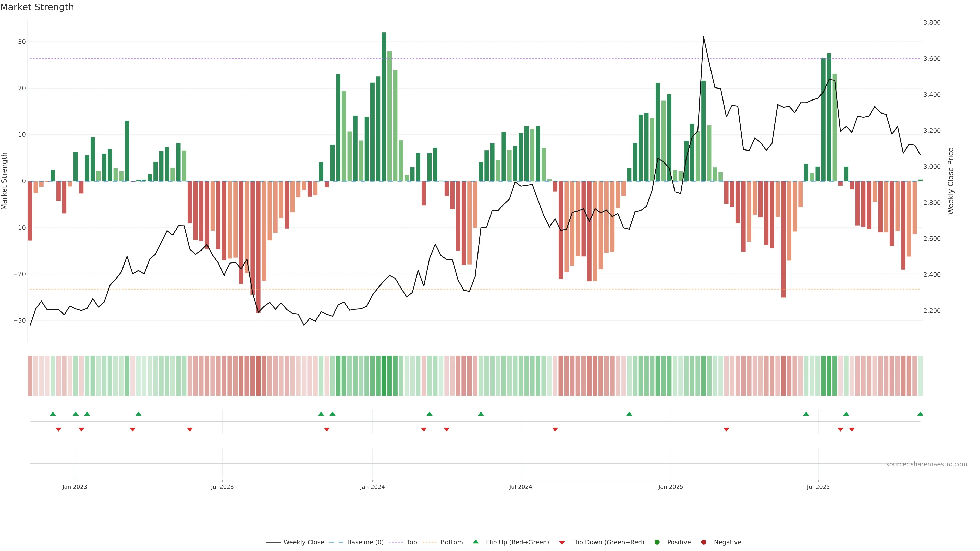The width and height of the screenshot is (980, 551).
Task: Click the source: sharemaestro.com text
Action: (x=926, y=464)
